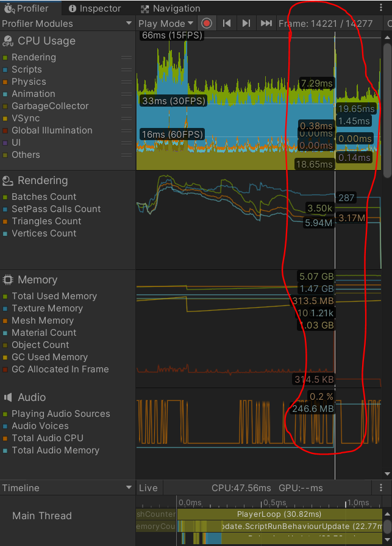Toggle the Total Audio CPU series
The height and width of the screenshot is (546, 392).
click(x=5, y=438)
